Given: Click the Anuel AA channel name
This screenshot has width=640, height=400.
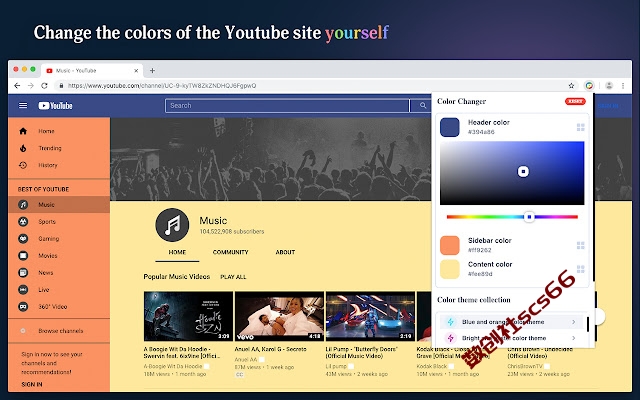Looking at the screenshot, I should pyautogui.click(x=246, y=360).
